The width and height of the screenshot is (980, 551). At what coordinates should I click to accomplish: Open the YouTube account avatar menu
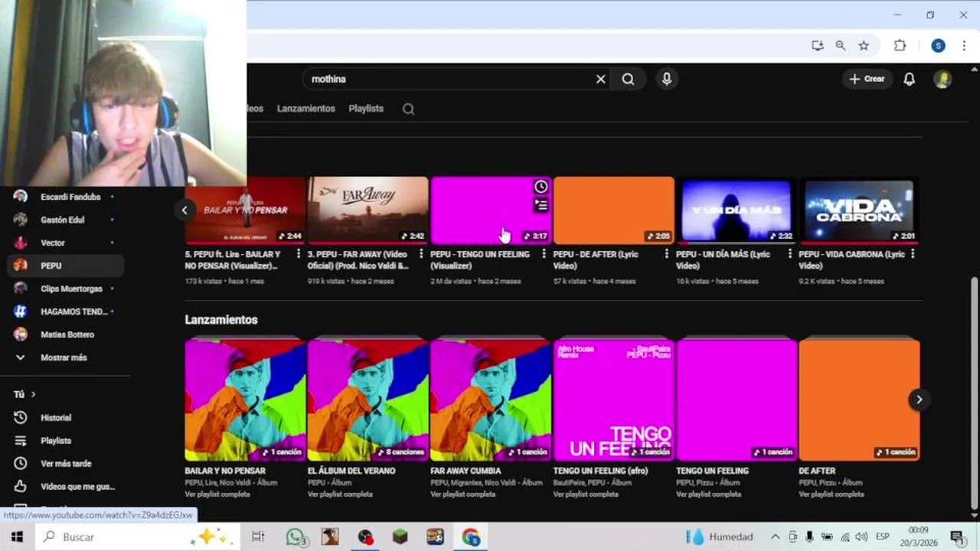(942, 79)
